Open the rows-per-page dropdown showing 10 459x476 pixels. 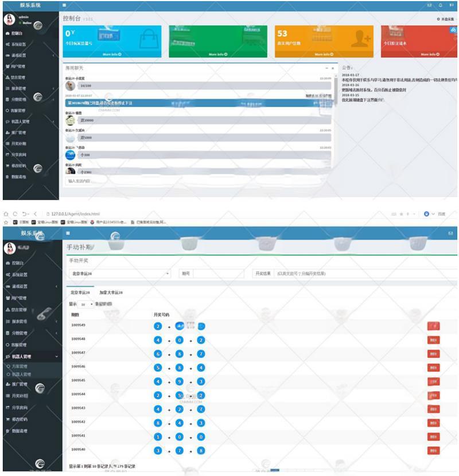(x=86, y=305)
